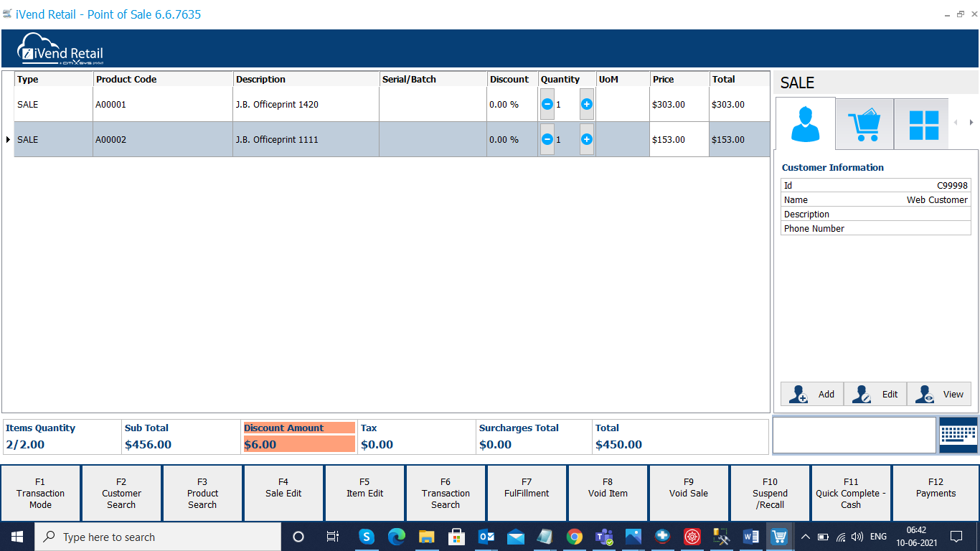The width and height of the screenshot is (980, 551).
Task: Open the Windows Start menu
Action: click(x=17, y=537)
